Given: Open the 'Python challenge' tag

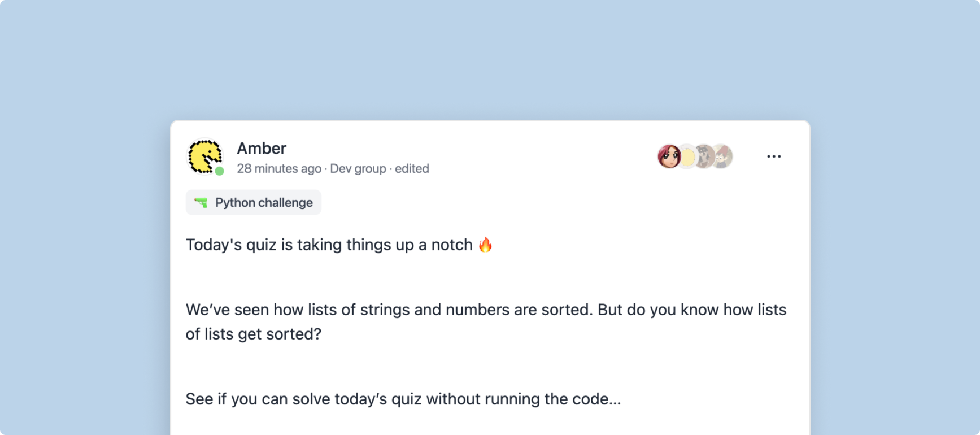Looking at the screenshot, I should (x=263, y=202).
